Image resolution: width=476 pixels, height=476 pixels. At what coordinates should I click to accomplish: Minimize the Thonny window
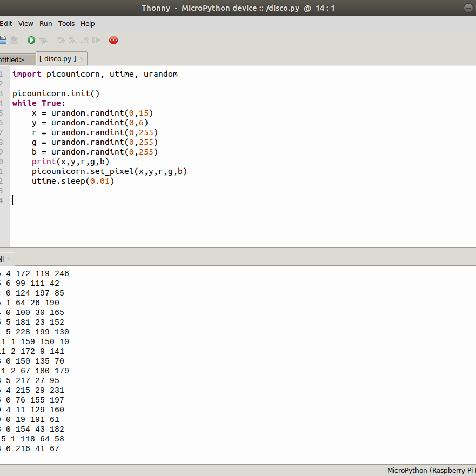pyautogui.click(x=468, y=8)
